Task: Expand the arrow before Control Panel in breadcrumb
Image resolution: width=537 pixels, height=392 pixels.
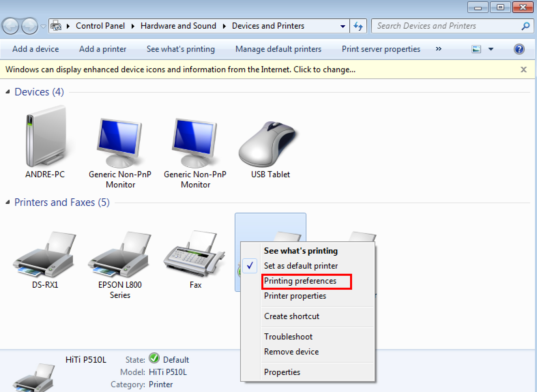Action: [68, 26]
